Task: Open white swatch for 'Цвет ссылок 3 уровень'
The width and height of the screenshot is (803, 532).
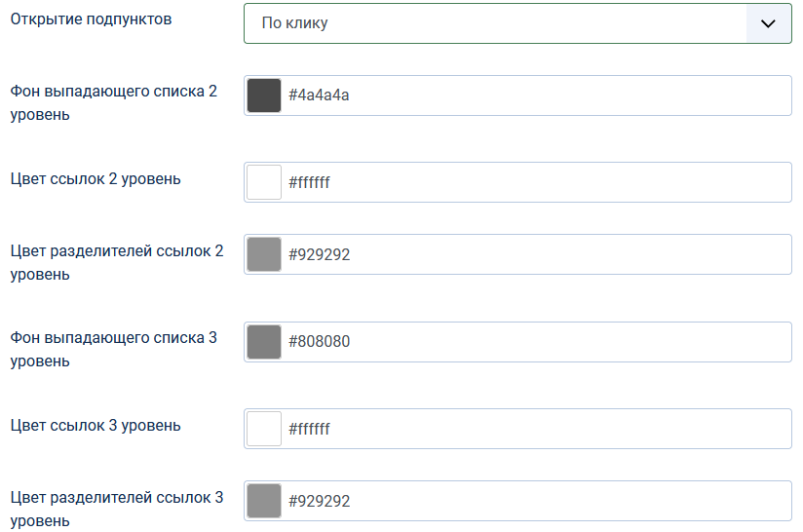Action: click(x=264, y=428)
